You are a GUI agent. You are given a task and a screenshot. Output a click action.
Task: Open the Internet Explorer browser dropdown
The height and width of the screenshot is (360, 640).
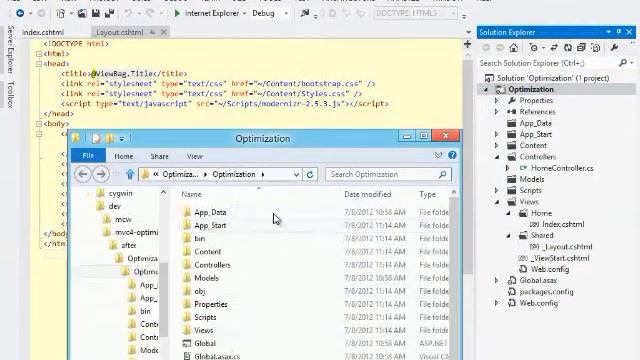pyautogui.click(x=244, y=13)
